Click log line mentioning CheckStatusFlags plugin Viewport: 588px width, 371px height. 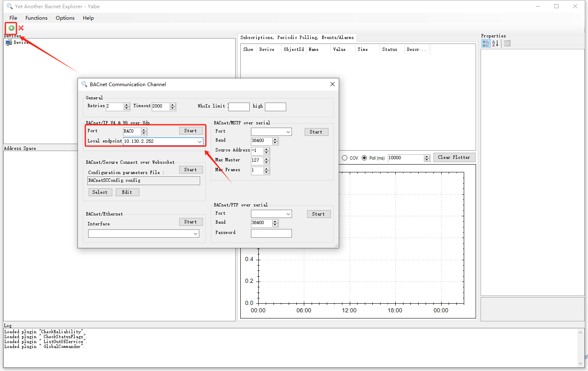45,337
